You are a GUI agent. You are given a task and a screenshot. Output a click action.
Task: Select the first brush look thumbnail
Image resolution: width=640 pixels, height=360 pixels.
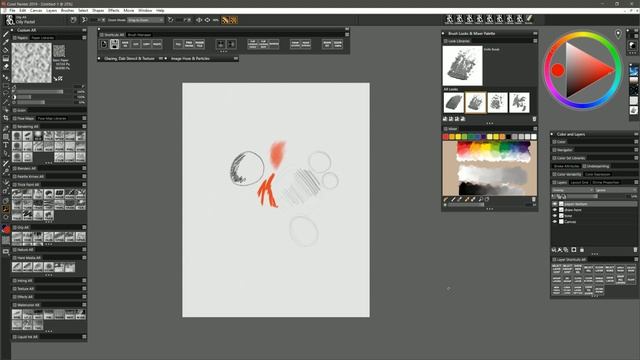[454, 102]
